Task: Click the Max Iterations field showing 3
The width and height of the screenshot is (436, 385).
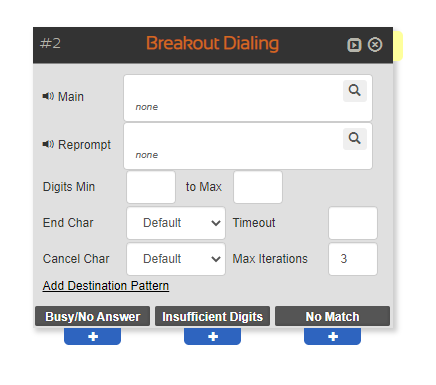Action: [353, 259]
